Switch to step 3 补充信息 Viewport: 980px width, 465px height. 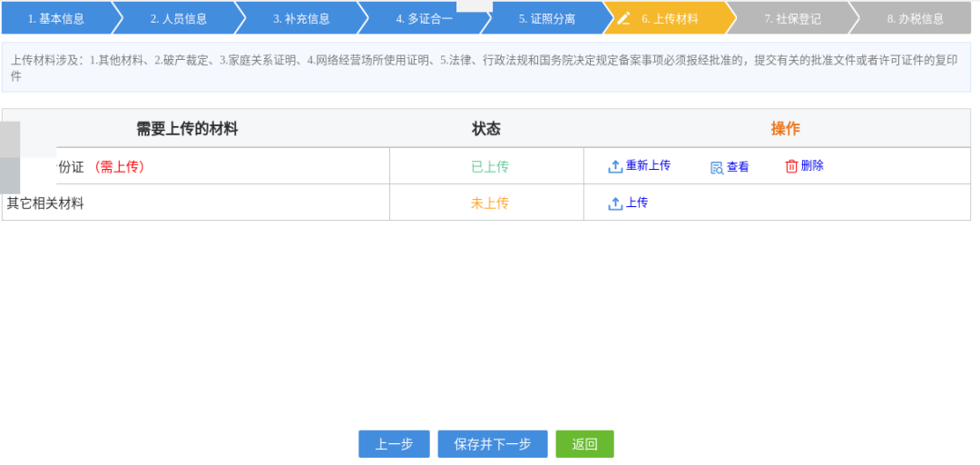pos(301,19)
